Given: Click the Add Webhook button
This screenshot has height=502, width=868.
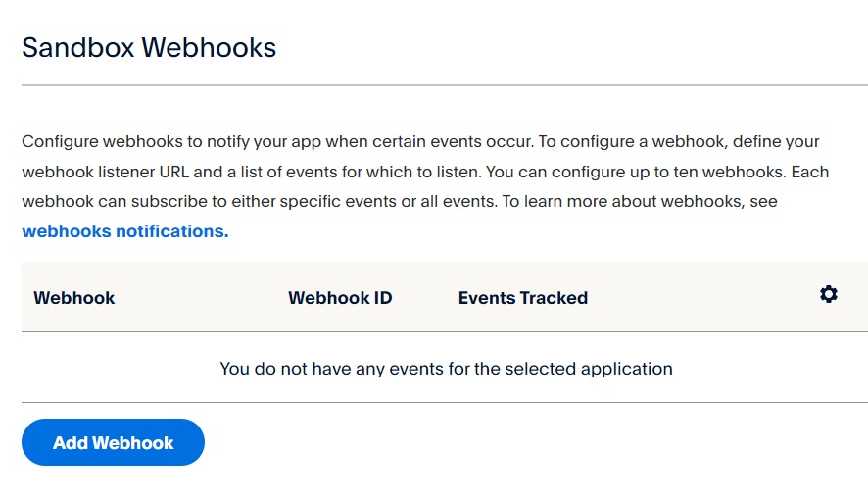Looking at the screenshot, I should pos(113,442).
